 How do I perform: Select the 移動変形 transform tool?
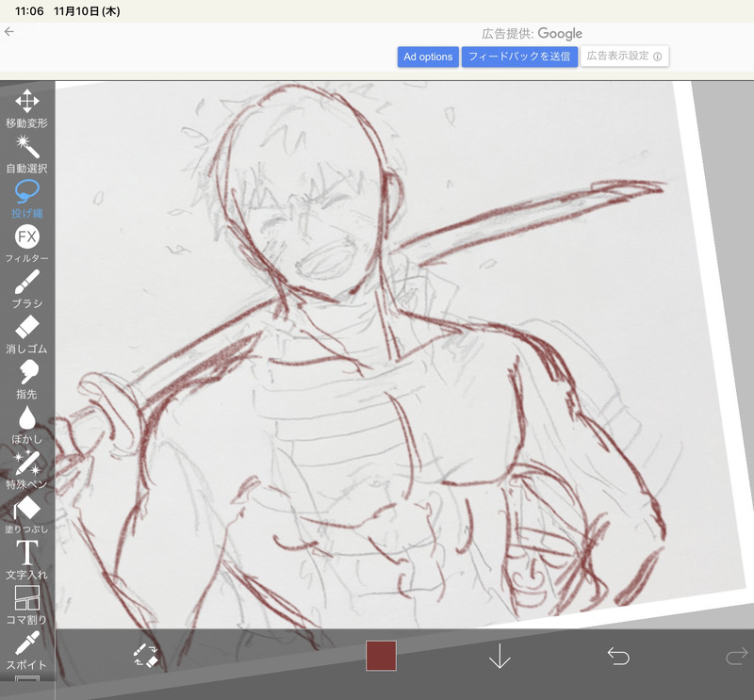pos(27,109)
